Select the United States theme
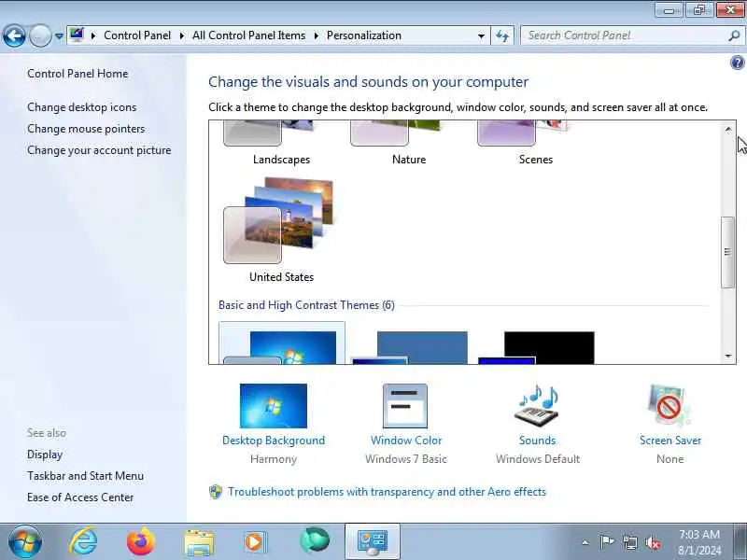This screenshot has width=747, height=560. (282, 230)
